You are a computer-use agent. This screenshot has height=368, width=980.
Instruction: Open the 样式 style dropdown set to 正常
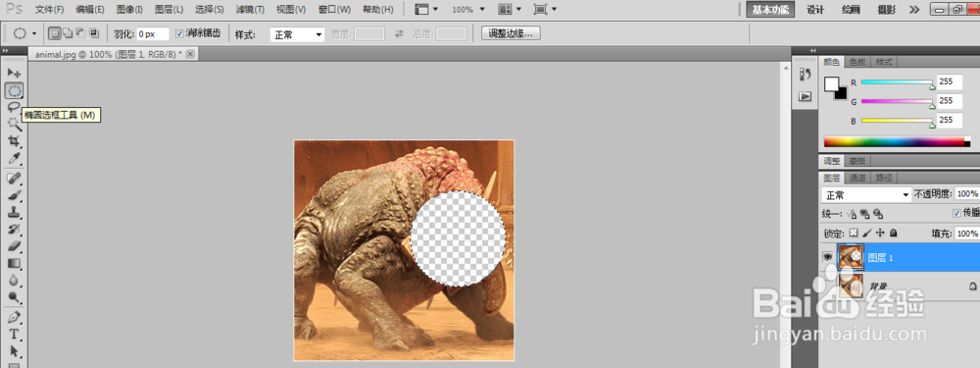pyautogui.click(x=297, y=34)
